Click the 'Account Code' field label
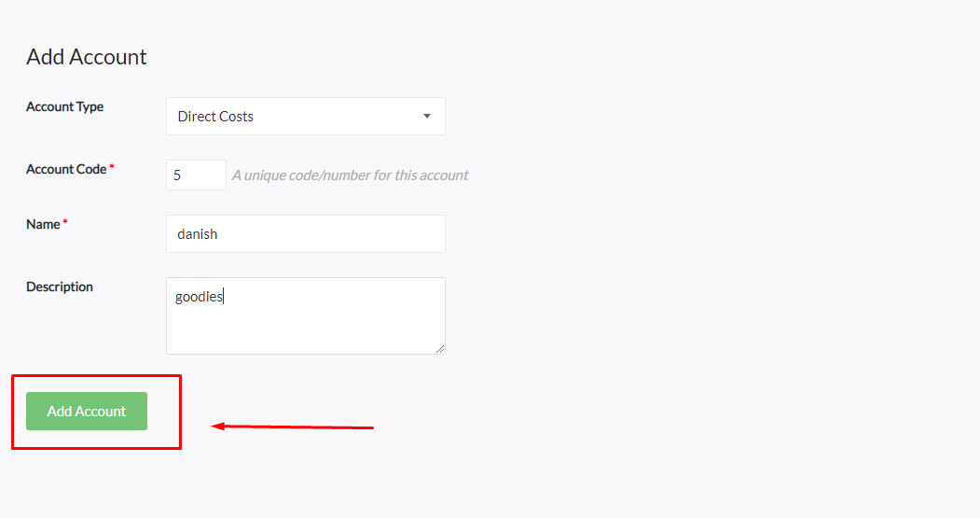 tap(66, 169)
